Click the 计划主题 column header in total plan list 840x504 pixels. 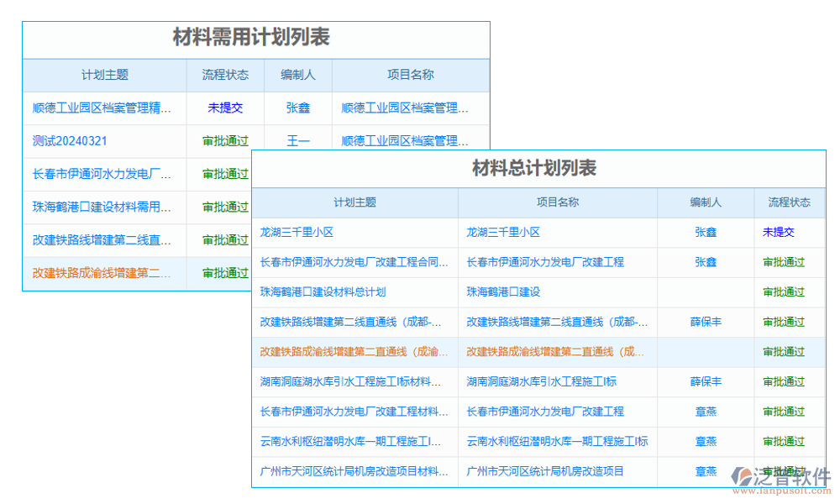point(355,202)
